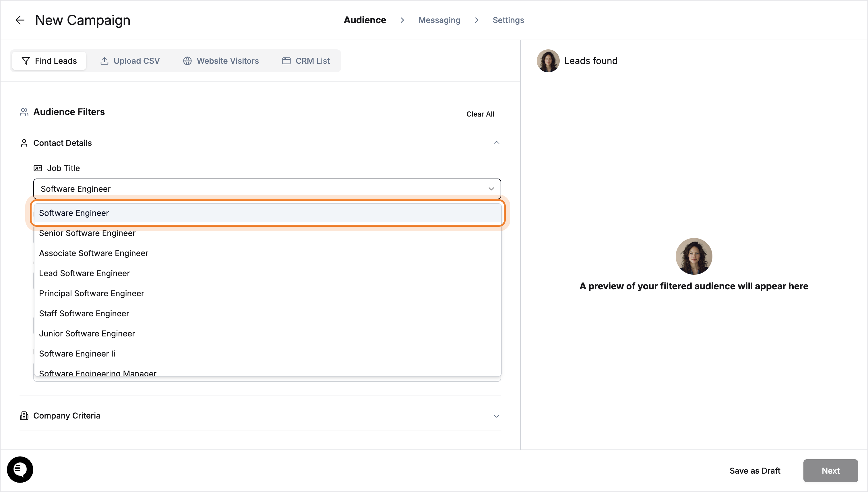Screen dimensions: 868x492
Task: Open the Website Visitors tab
Action: click(x=221, y=61)
